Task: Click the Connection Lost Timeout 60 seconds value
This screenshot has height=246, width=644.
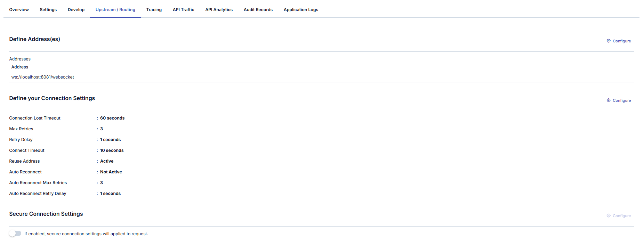Action: click(x=112, y=118)
